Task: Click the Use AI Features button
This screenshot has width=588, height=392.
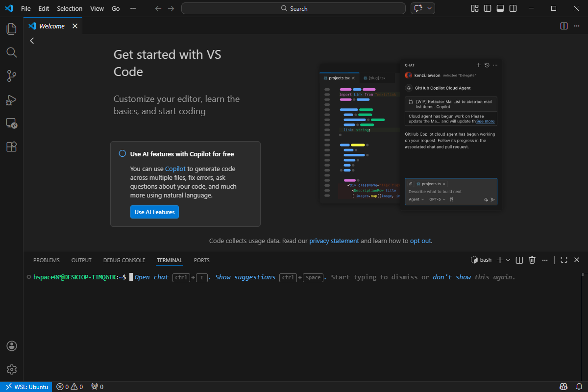Action: (x=154, y=212)
